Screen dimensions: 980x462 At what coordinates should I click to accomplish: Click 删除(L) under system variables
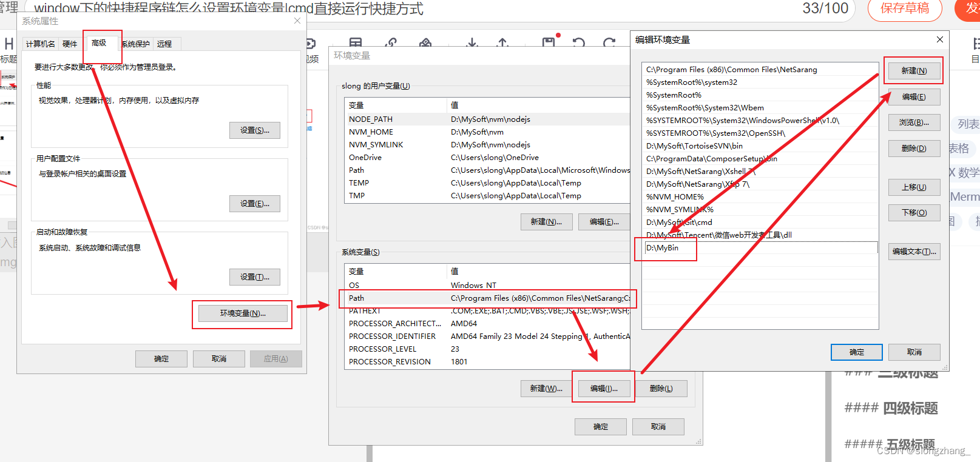pos(661,389)
